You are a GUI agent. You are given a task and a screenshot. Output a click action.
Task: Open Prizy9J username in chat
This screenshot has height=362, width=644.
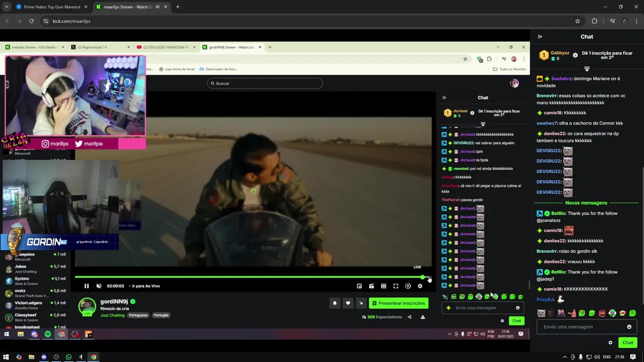545,300
